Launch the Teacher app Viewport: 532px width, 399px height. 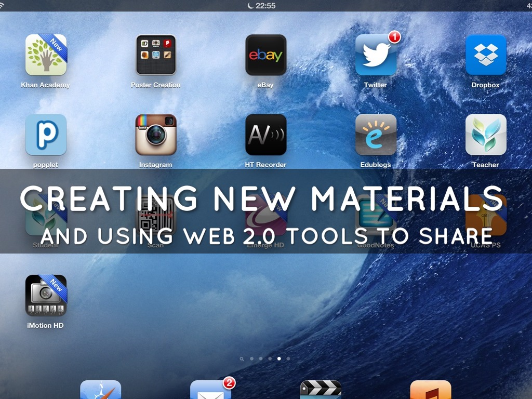[x=486, y=135]
